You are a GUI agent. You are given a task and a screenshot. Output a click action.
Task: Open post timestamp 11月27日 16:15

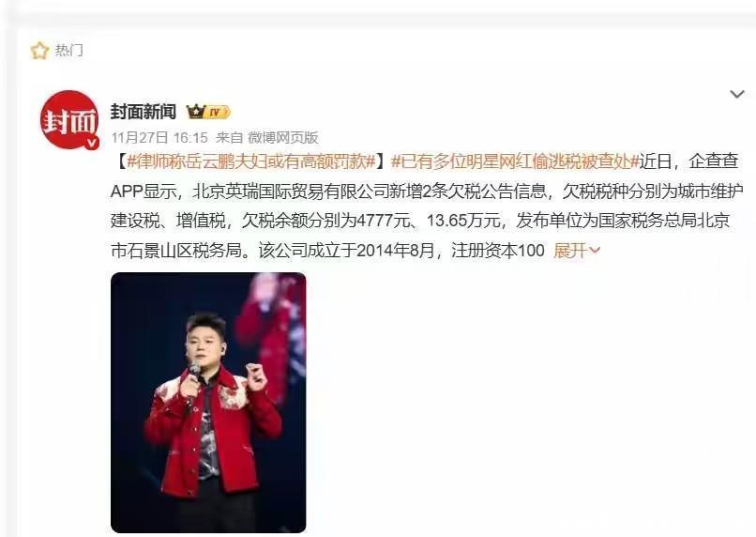pos(159,138)
